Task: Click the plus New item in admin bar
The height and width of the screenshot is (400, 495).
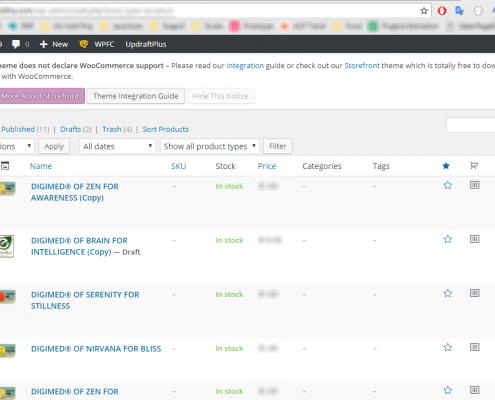Action: (54, 44)
